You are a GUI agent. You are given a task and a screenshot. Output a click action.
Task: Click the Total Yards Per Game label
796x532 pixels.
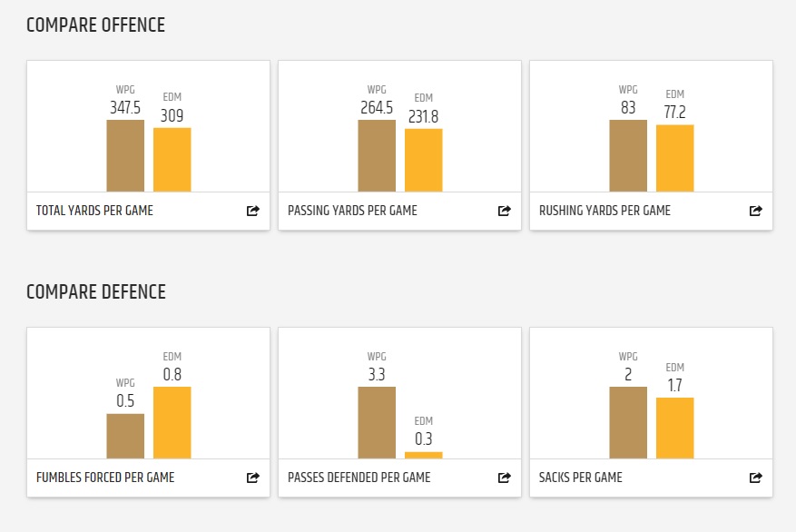pyautogui.click(x=94, y=211)
